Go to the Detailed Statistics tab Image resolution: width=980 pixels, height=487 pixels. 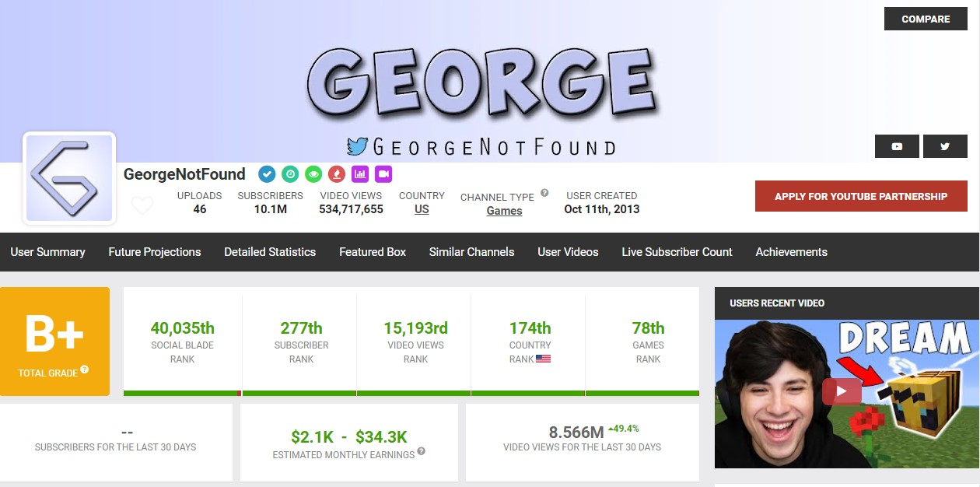point(270,252)
